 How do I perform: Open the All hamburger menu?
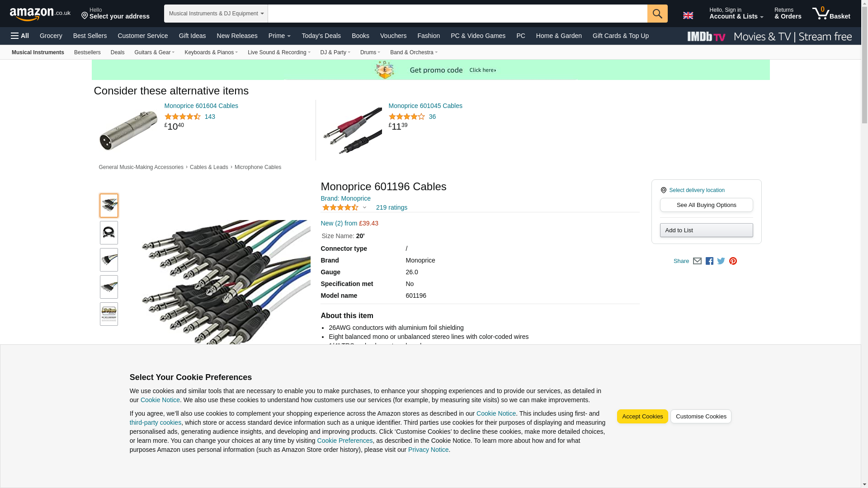click(20, 36)
